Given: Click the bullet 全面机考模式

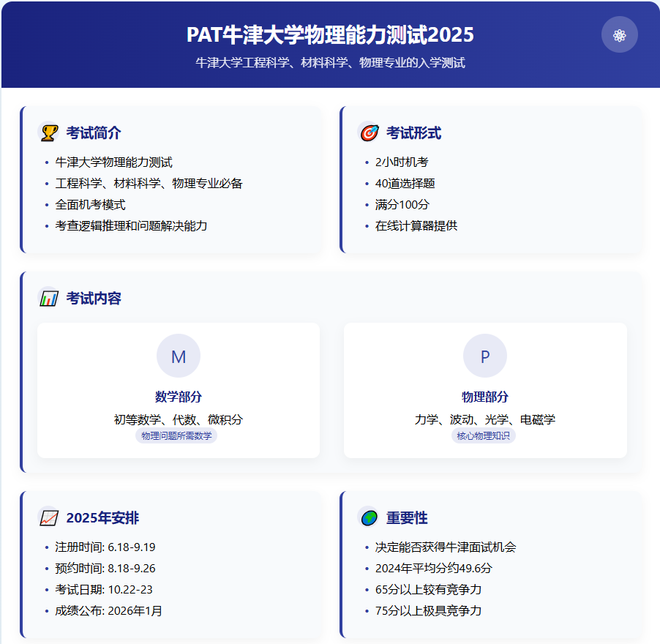Looking at the screenshot, I should tap(90, 205).
